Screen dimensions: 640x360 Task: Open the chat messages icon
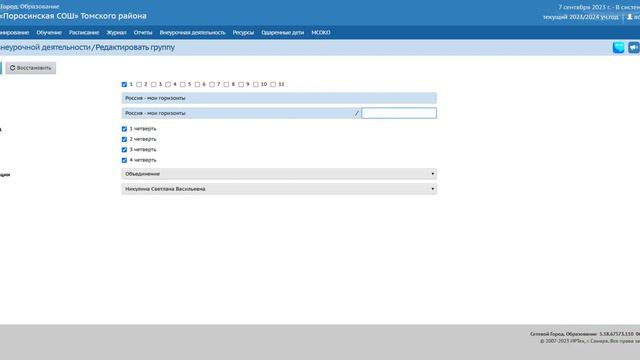pyautogui.click(x=618, y=47)
